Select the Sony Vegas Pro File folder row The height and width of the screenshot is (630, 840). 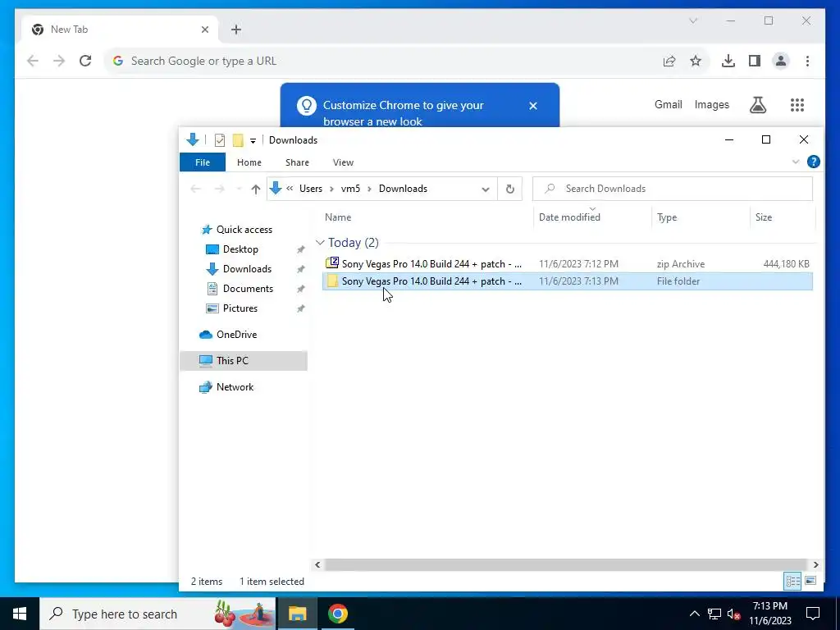click(568, 281)
